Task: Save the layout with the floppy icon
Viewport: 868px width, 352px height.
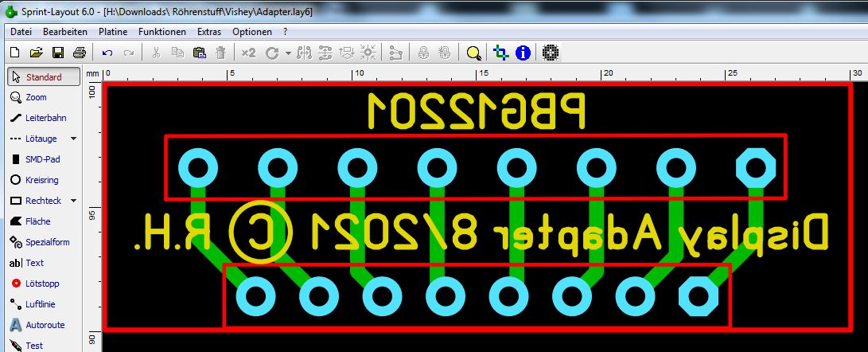Action: coord(57,53)
